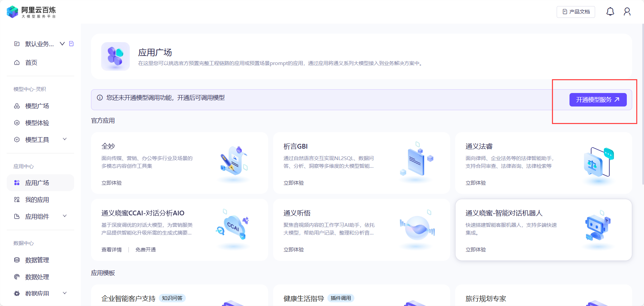Click the 知识问答 tag
This screenshot has height=306, width=644.
click(172, 298)
